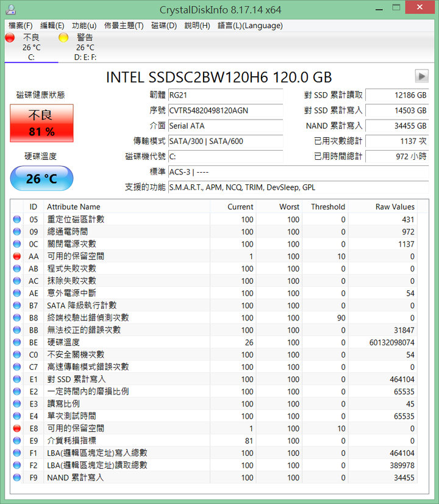439x504 pixels.
Task: Click the blue status dot on row C0
Action: pos(17,355)
